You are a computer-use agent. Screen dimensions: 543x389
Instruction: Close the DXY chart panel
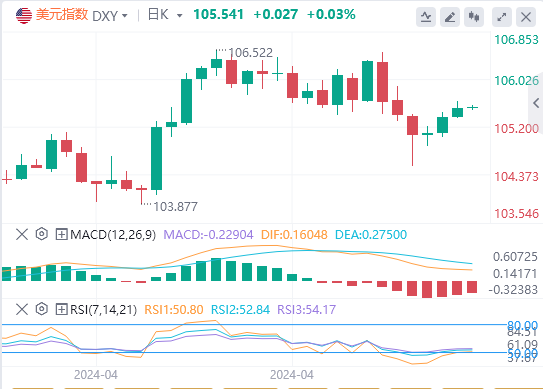point(526,16)
